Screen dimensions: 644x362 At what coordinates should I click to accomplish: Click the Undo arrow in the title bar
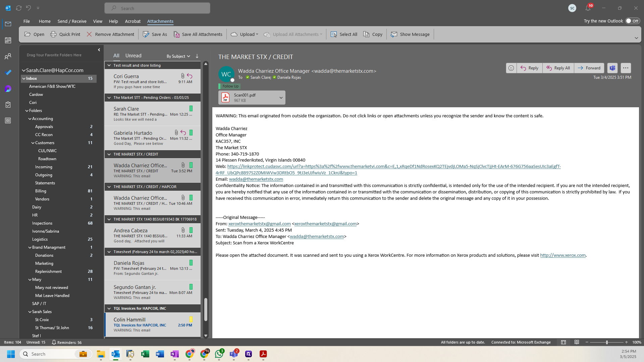(x=29, y=8)
